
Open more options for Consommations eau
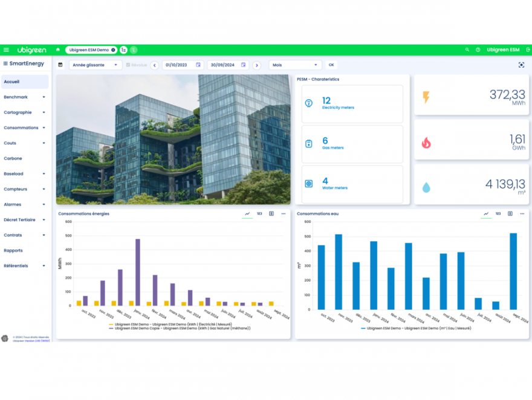click(522, 214)
